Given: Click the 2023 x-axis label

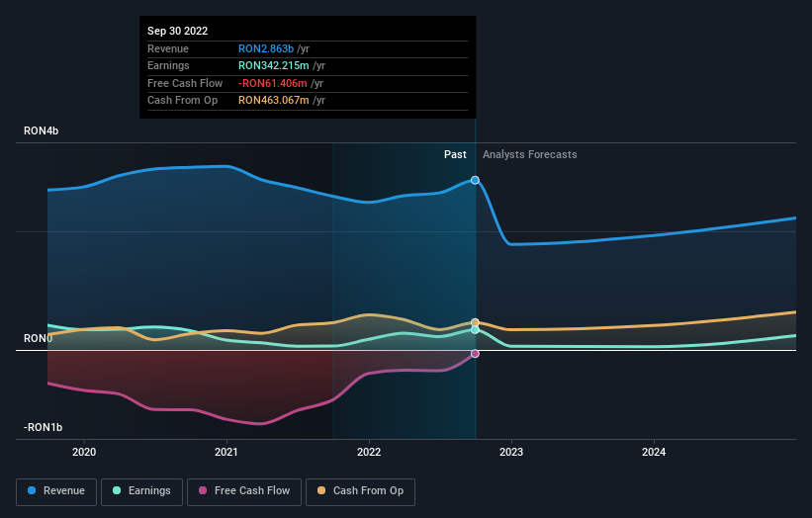Looking at the screenshot, I should click(511, 452).
